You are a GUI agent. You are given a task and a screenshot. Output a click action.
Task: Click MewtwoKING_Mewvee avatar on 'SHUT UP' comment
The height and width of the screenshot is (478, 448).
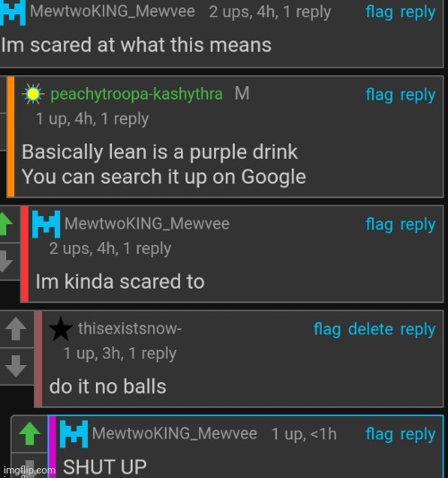(x=73, y=434)
